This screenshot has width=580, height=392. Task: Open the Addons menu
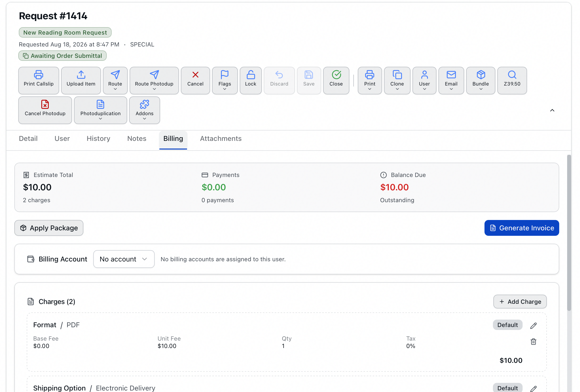144,110
